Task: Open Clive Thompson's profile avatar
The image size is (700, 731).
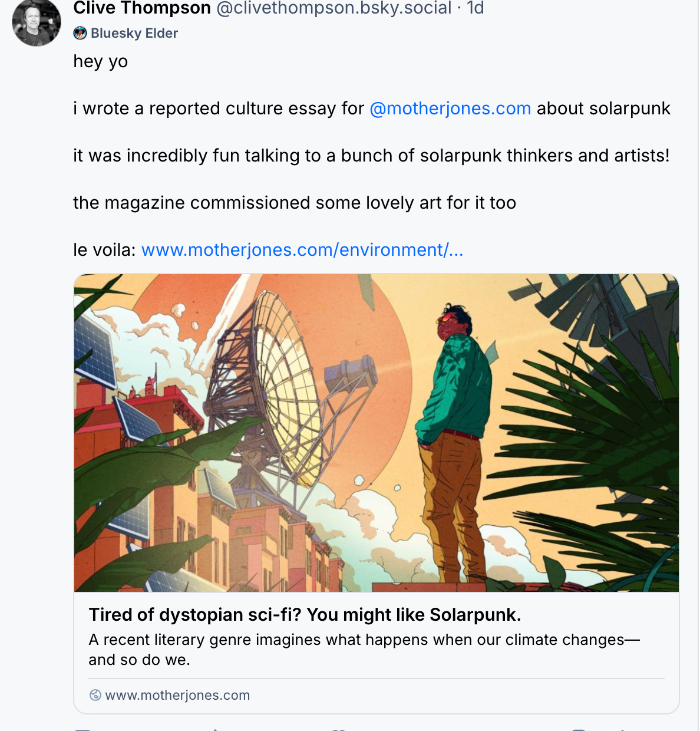Action: [x=37, y=22]
